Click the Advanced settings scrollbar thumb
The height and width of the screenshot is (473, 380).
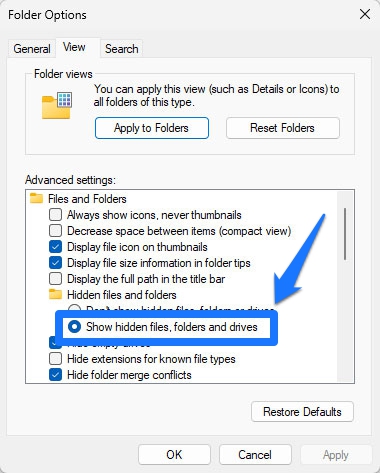345,234
